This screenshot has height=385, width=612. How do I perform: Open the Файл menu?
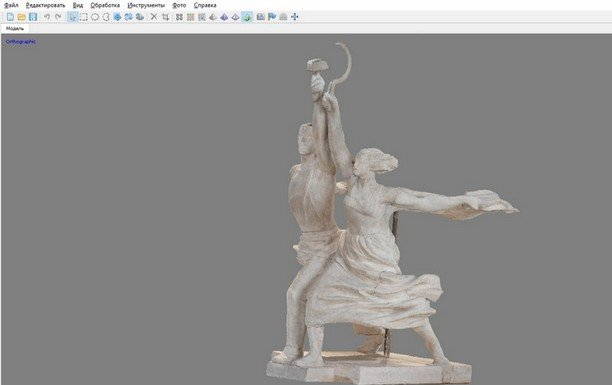click(x=11, y=5)
